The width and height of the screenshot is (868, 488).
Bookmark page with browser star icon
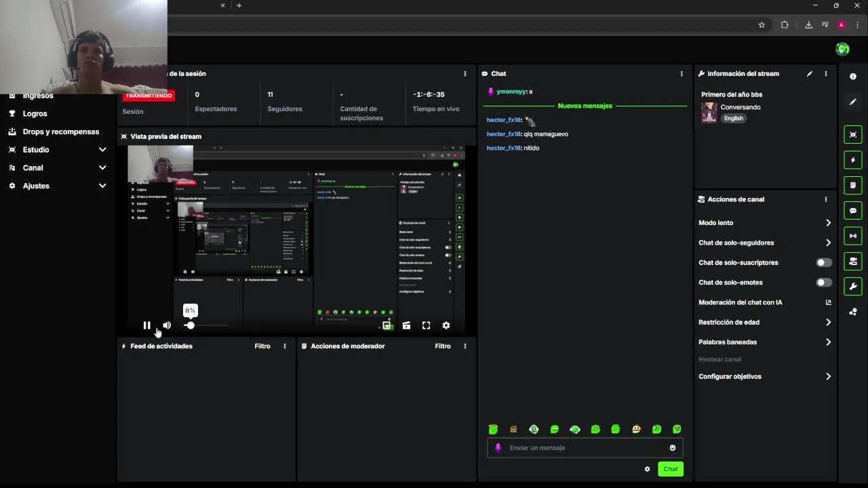point(762,25)
